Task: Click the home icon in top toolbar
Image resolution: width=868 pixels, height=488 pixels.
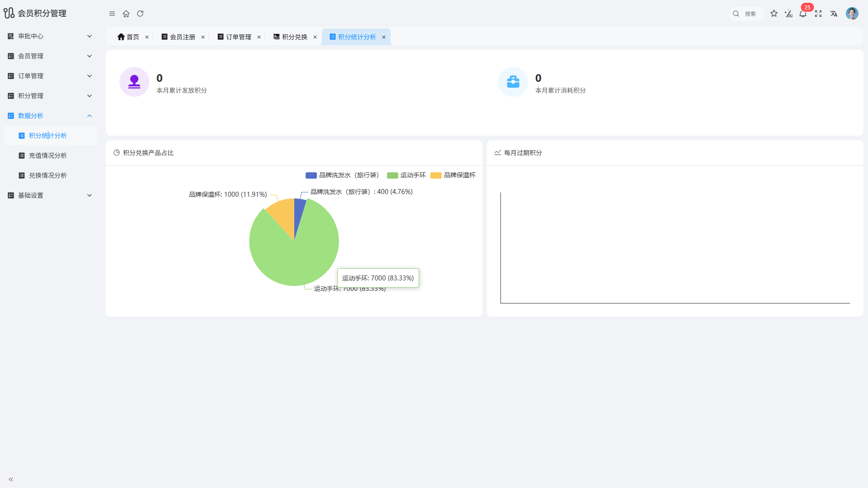Action: [x=126, y=14]
